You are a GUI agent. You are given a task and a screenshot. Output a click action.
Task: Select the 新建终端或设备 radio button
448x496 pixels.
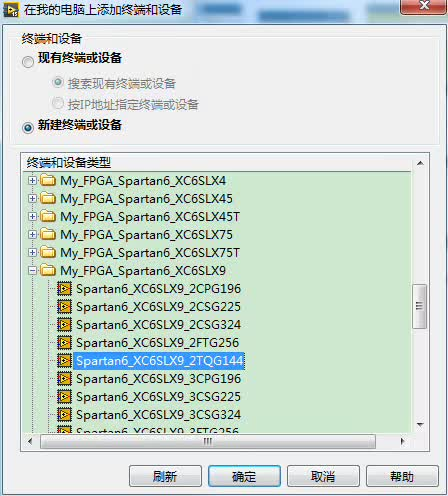[x=28, y=128]
